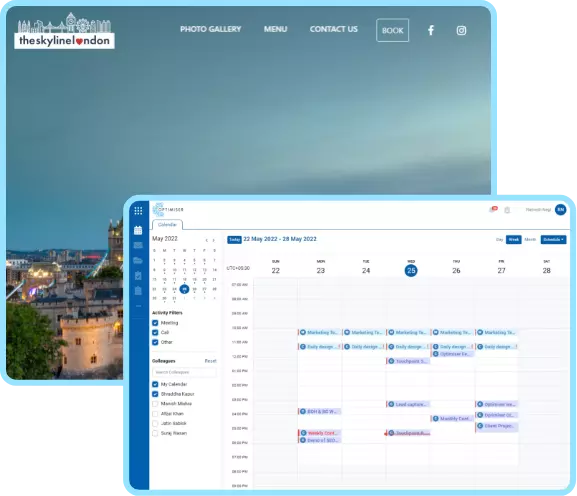Enable Manish Mishra's calendar checkbox
Screen dimensions: 577x496
(x=155, y=404)
